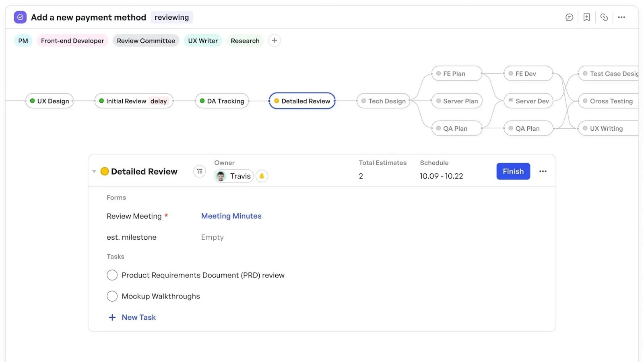Viewport: 644px width, 362px height.
Task: Click the plus icon to add role
Action: 275,41
